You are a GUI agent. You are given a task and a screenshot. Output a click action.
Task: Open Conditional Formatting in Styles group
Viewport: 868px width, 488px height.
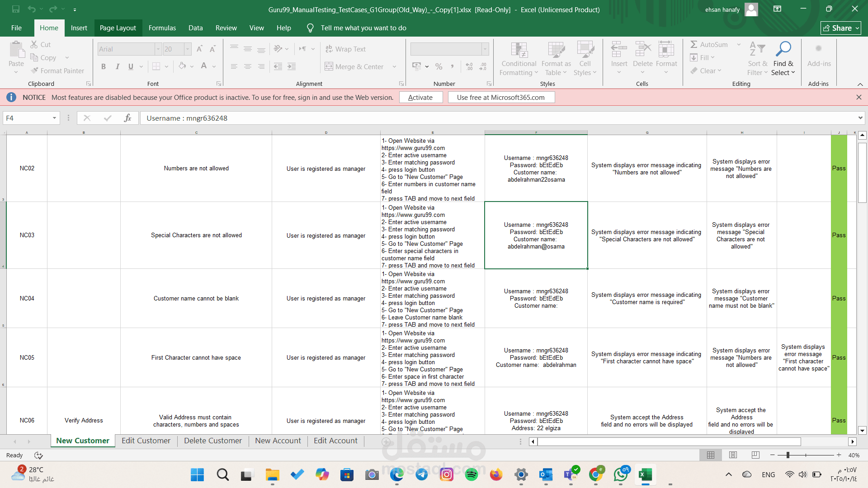tap(519, 59)
